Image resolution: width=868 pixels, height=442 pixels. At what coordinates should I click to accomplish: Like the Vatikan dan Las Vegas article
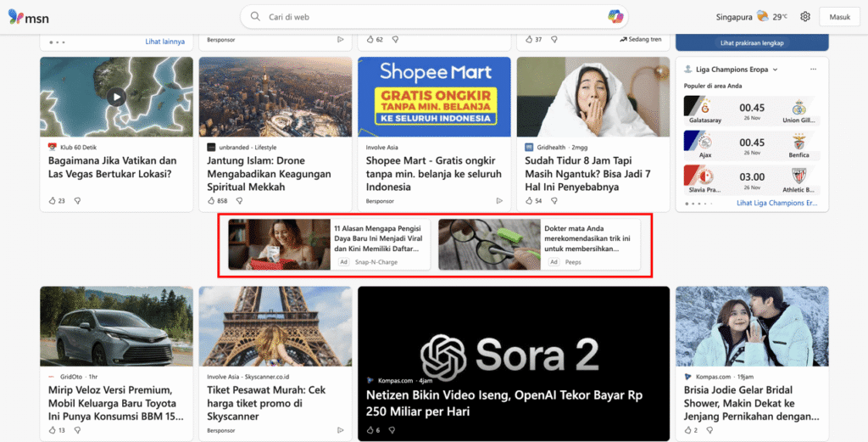tap(53, 201)
